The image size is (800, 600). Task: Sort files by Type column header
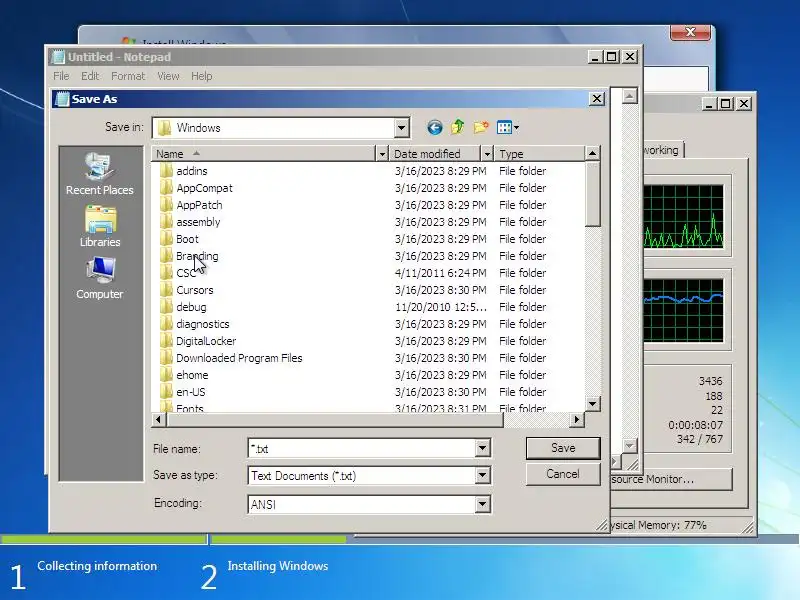coord(539,154)
